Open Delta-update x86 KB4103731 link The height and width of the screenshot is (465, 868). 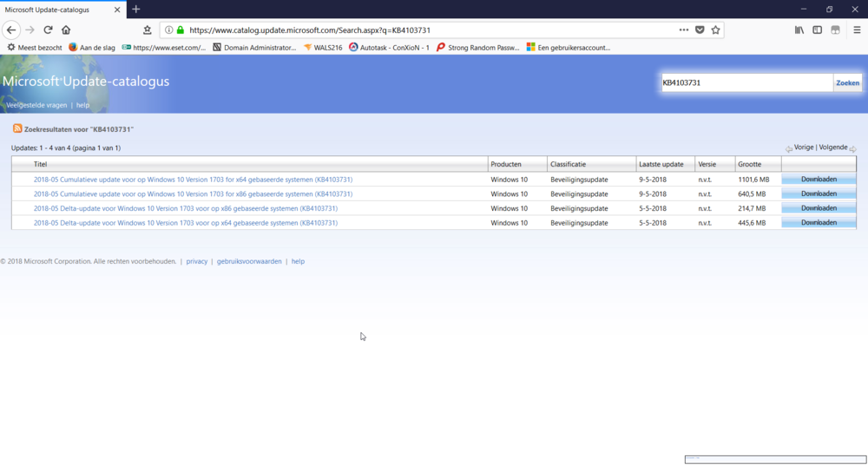pos(186,208)
